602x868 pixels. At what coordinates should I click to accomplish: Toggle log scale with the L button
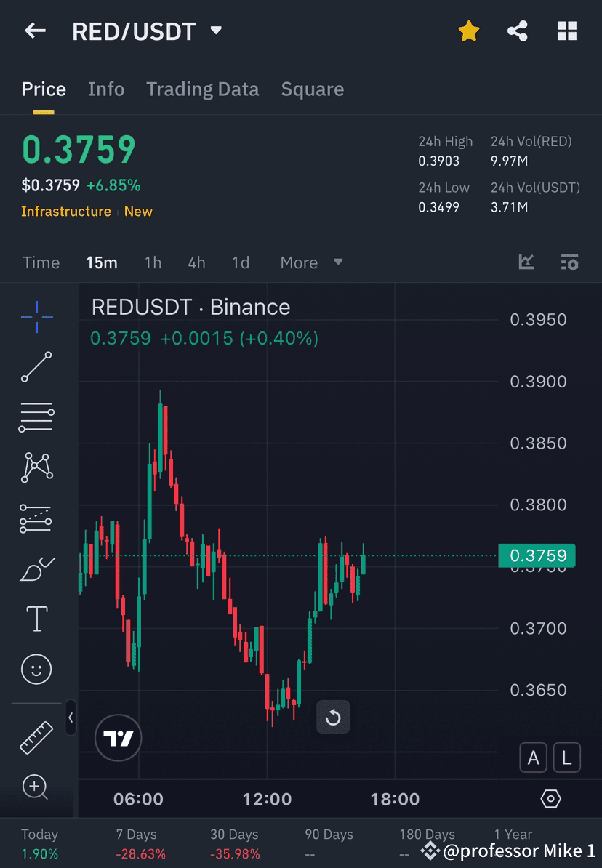[x=566, y=758]
